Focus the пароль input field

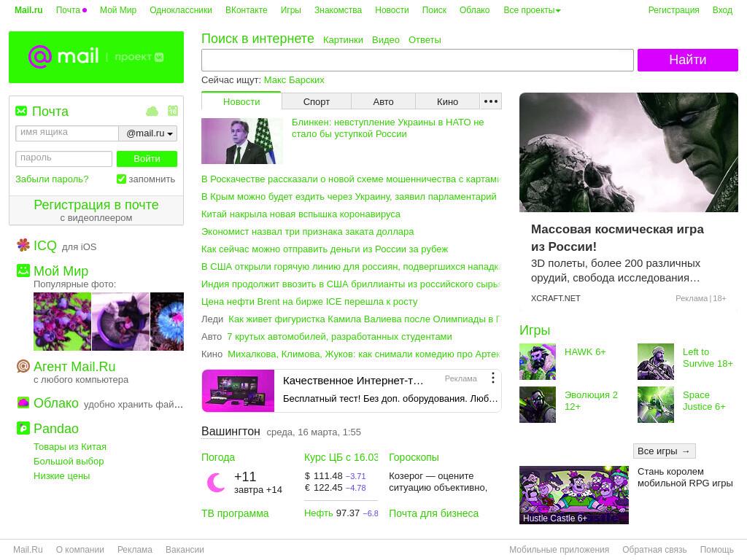point(64,158)
